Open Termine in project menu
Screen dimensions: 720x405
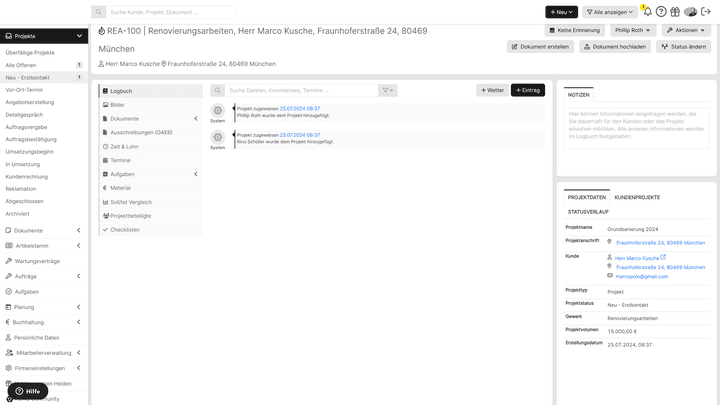pyautogui.click(x=151, y=160)
